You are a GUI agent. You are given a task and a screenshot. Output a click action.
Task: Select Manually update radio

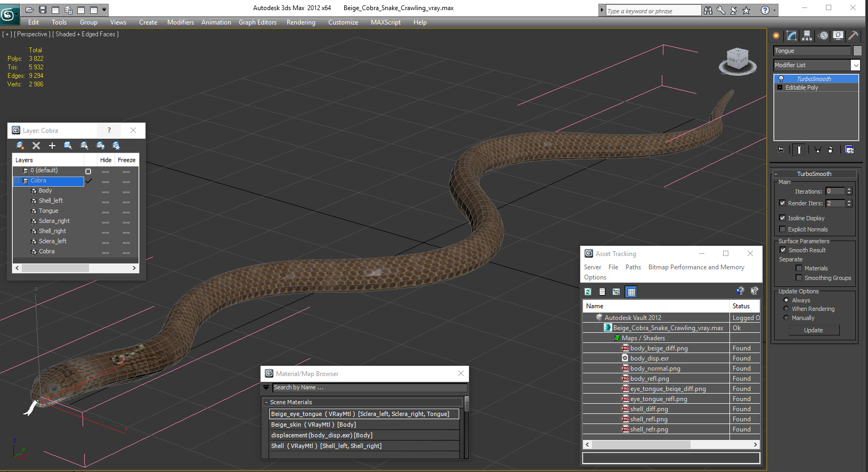pos(786,318)
